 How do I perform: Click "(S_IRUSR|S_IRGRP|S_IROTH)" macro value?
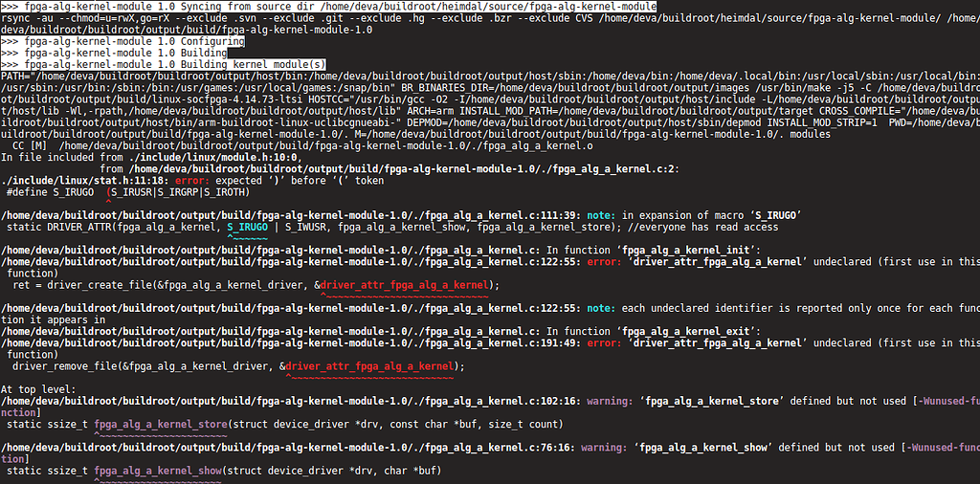point(177,192)
